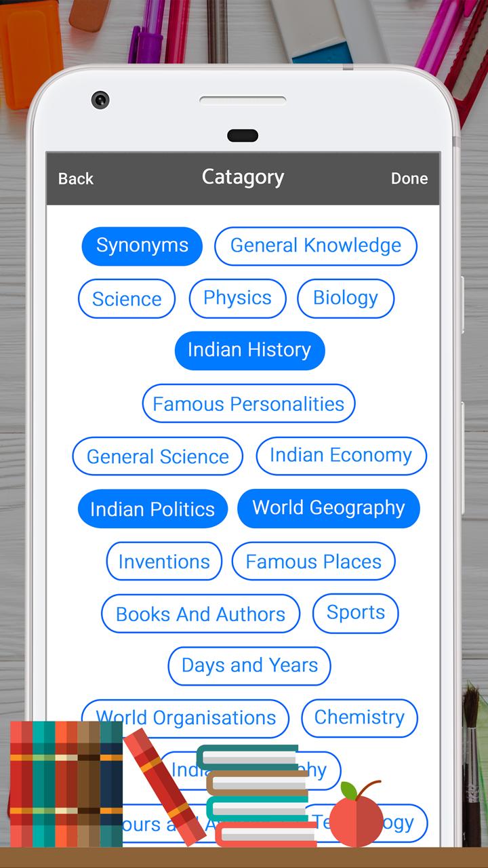Select the Days and Years chip
The height and width of the screenshot is (868, 488).
click(x=249, y=666)
